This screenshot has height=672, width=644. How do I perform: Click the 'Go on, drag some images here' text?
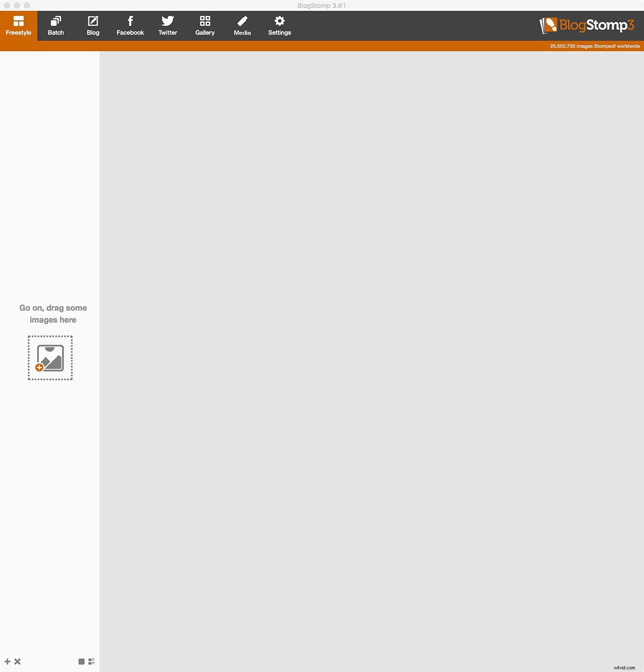click(x=52, y=313)
